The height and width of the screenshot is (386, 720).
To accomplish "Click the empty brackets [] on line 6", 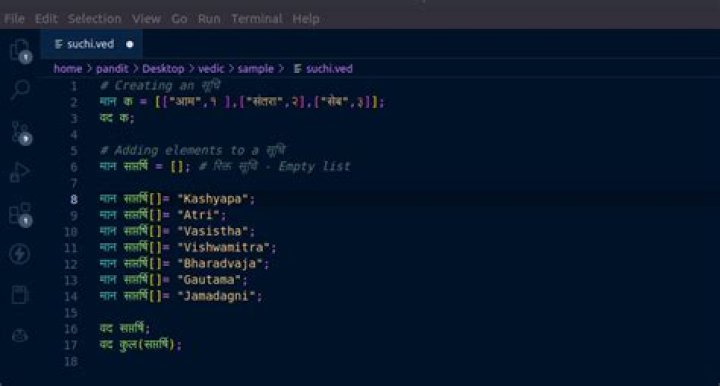I will click(177, 167).
